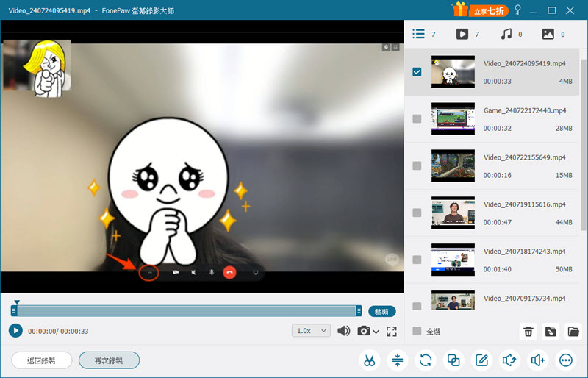588x378 pixels.
Task: Open the format convert tool
Action: pos(426,360)
